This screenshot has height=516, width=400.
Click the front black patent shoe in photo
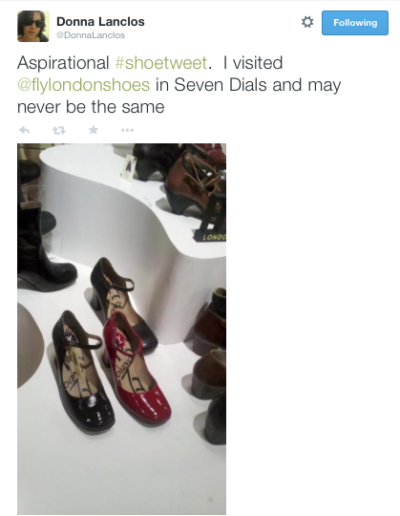point(82,372)
